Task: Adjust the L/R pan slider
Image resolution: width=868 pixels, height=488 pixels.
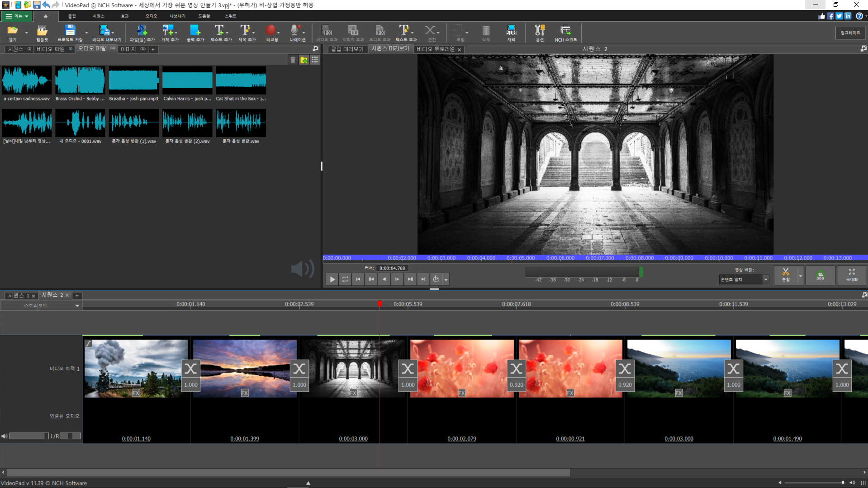Action: click(70, 436)
